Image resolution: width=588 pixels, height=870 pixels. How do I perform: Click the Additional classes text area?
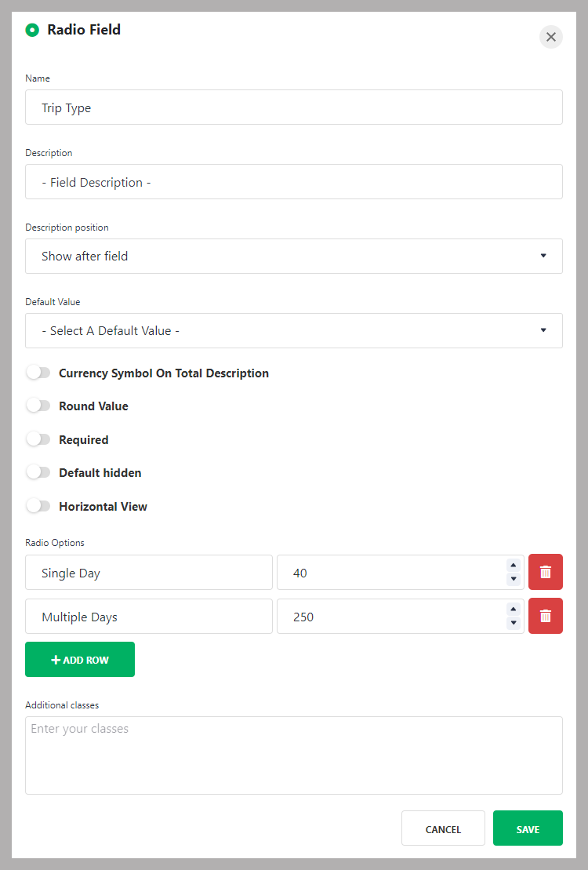(294, 755)
